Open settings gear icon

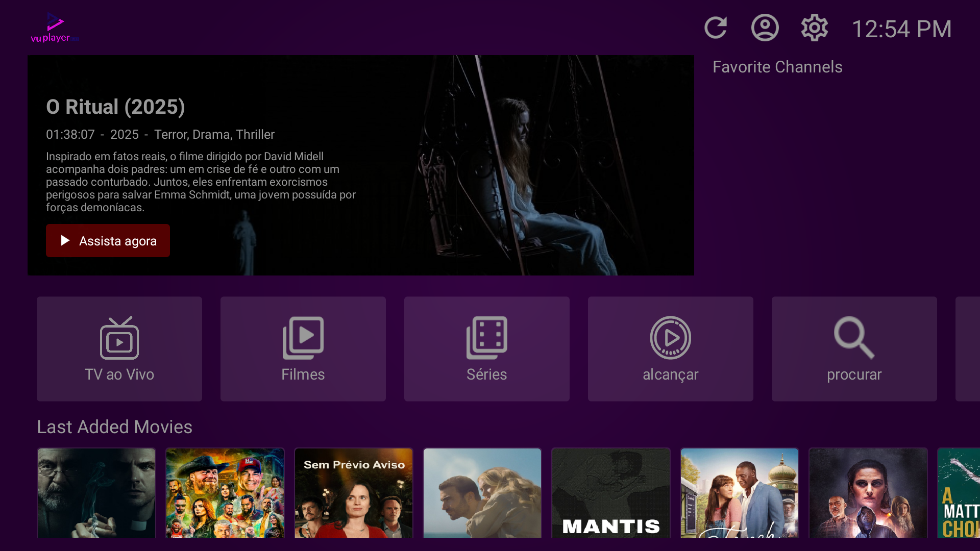[x=814, y=28]
